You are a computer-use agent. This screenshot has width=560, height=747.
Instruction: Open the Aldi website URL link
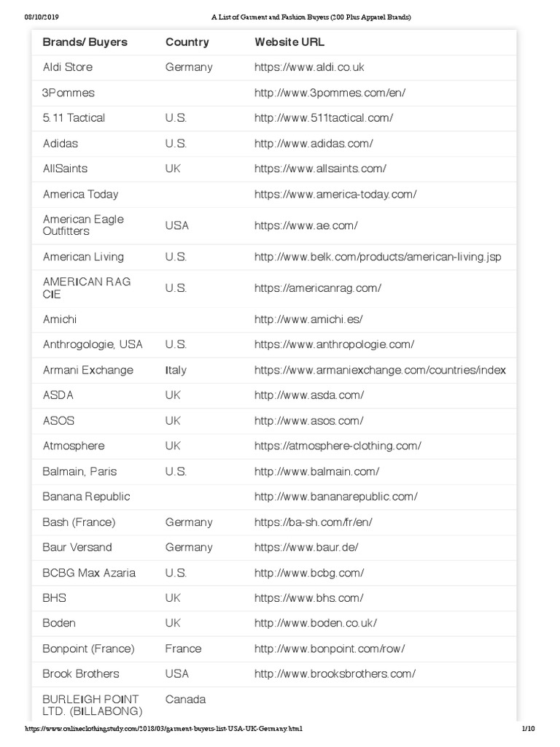point(308,67)
